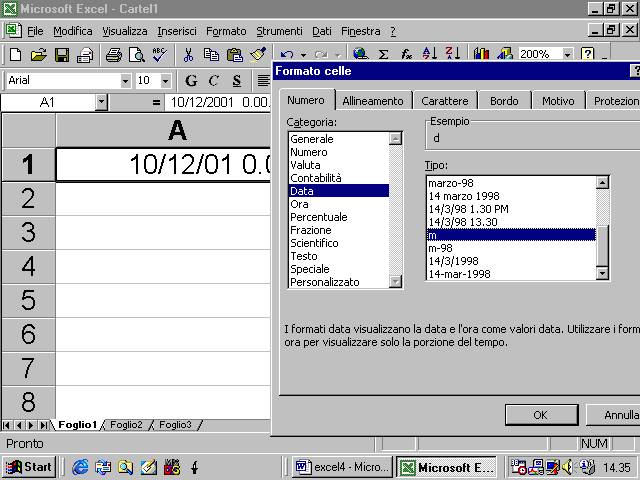
Task: Select the Format Painter brush icon
Action: point(258,55)
